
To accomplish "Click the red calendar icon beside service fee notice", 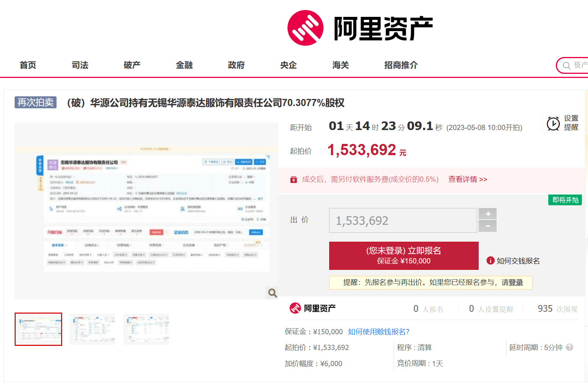I will 294,180.
